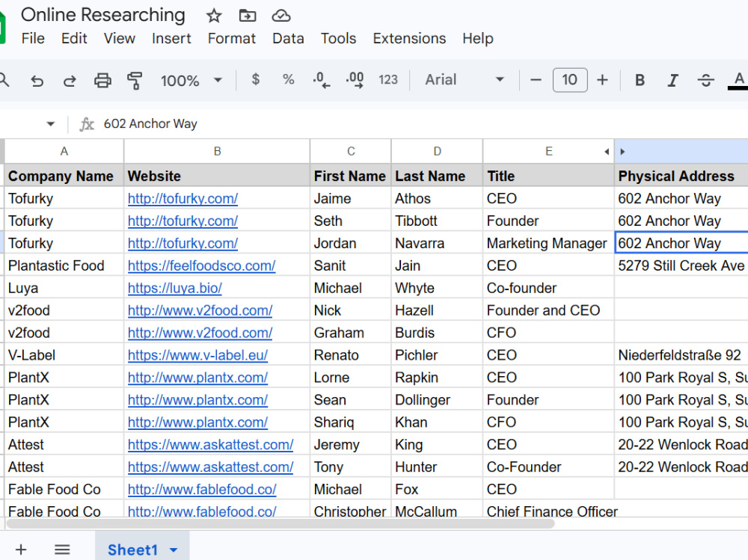This screenshot has width=748, height=560.
Task: Open v2food.com link in Nick's row
Action: coord(200,310)
